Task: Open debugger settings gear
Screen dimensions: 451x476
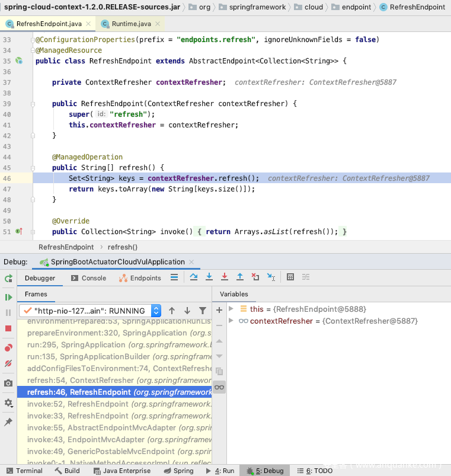Action: [8, 403]
